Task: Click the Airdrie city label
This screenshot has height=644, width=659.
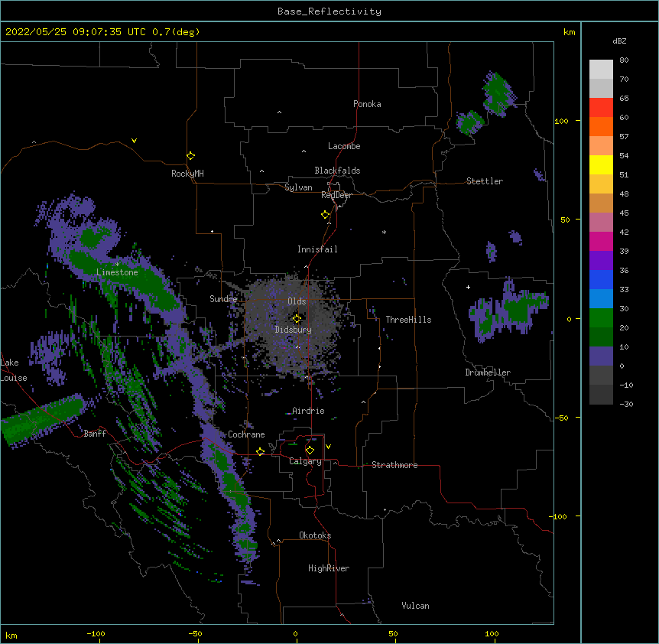Action: pos(308,411)
